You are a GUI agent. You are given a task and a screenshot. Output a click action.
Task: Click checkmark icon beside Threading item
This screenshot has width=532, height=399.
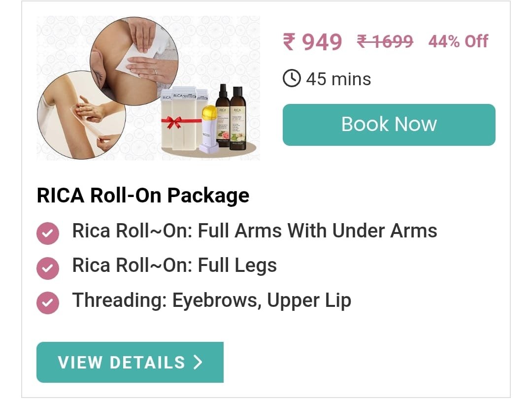48,302
